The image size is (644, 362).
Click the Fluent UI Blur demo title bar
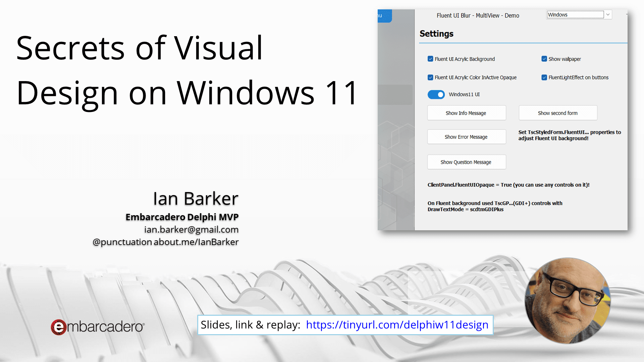[x=478, y=15]
